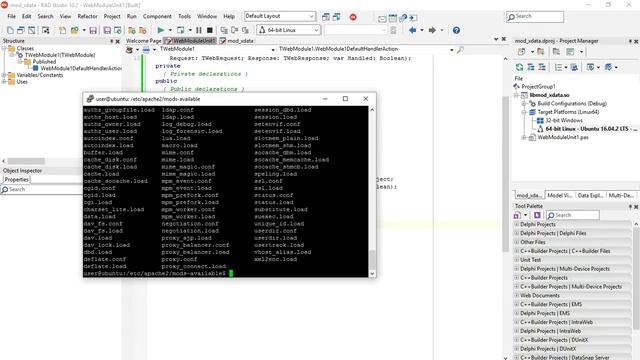Expand Delphi Projects category in Tool Palette
This screenshot has height=360, width=640.
coord(517,224)
